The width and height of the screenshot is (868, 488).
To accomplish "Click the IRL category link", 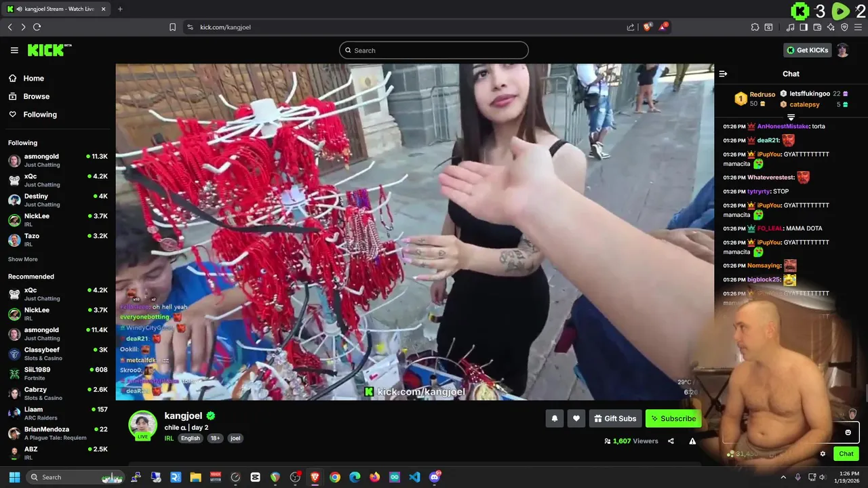I will 169,438.
